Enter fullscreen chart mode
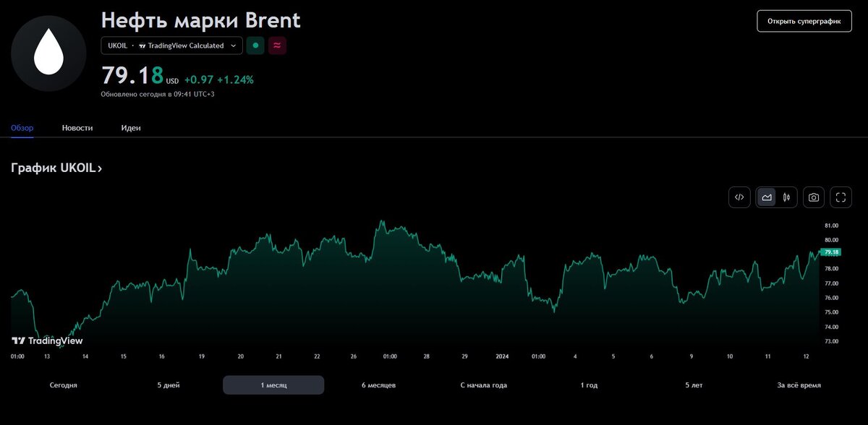Image resolution: width=868 pixels, height=425 pixels. click(x=841, y=197)
